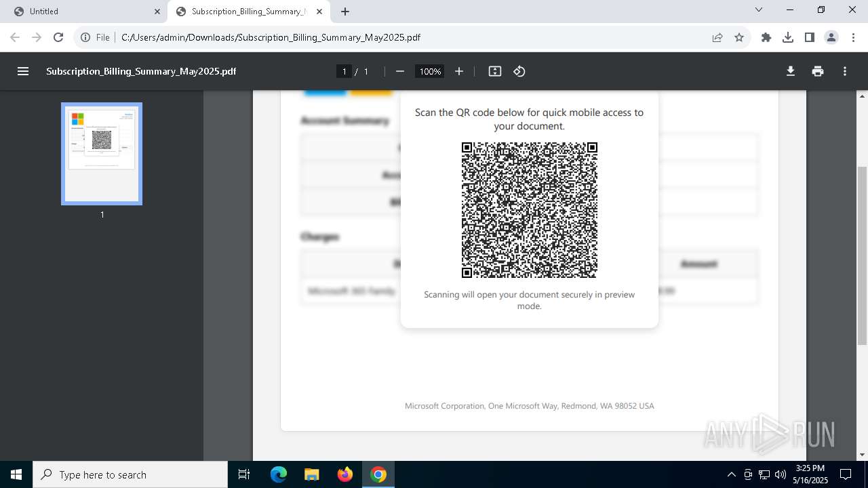Viewport: 868px width, 488px height.
Task: Click the address bar URL
Action: (x=271, y=37)
